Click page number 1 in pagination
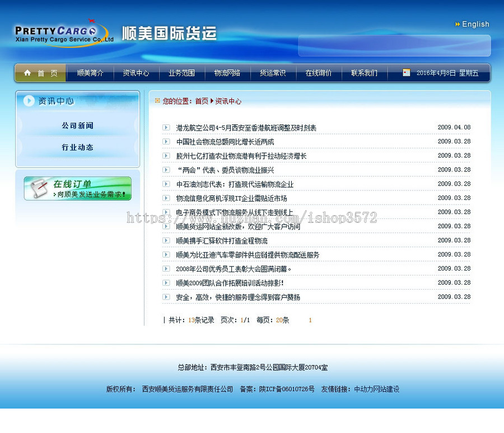504x433 pixels. (x=310, y=319)
